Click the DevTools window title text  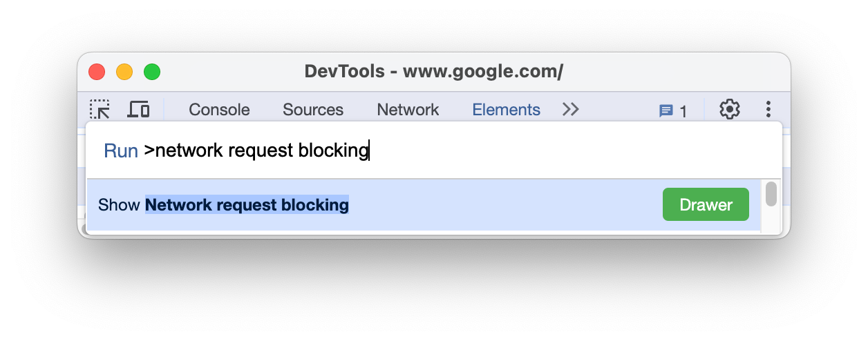pyautogui.click(x=433, y=71)
